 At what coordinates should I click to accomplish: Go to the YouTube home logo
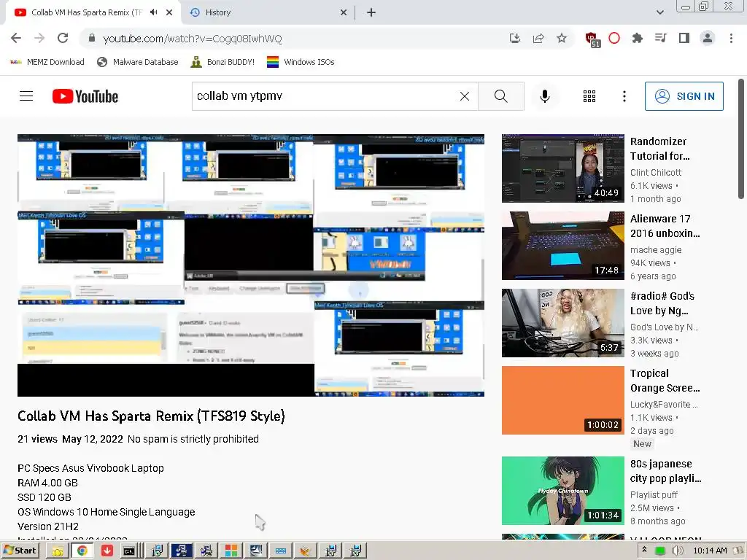point(85,96)
